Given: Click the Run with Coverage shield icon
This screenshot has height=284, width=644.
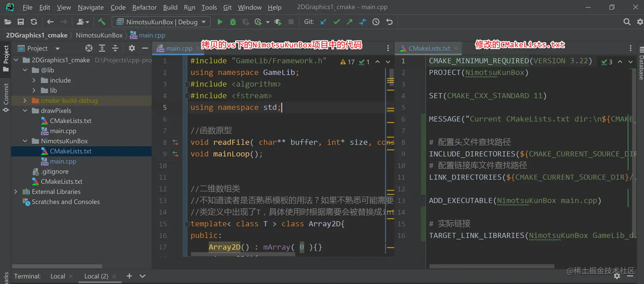Looking at the screenshot, I should [246, 22].
